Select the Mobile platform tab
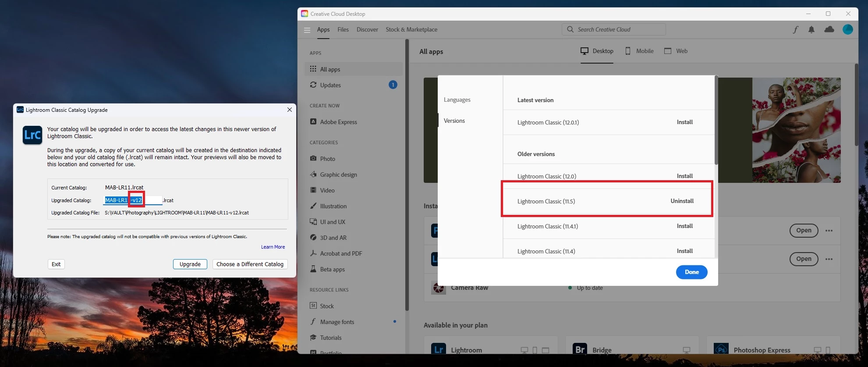The height and width of the screenshot is (367, 868). coord(639,51)
